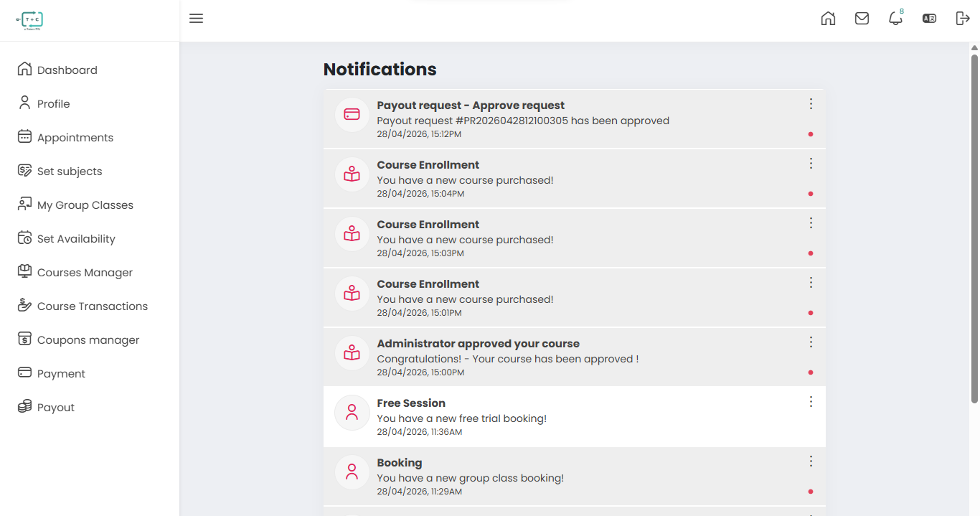Click the book icon of the 15:03PM Course Enrollment
Screen dimensions: 980x516
352,233
